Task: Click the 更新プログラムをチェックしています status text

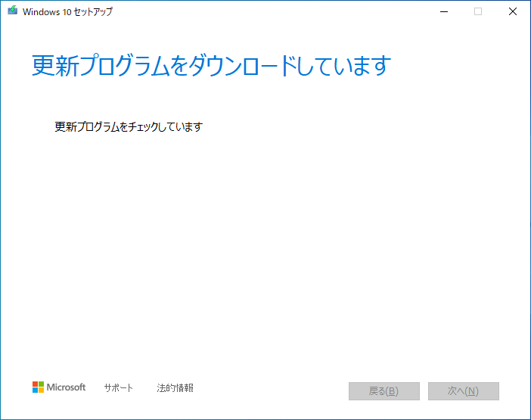Action: point(129,126)
